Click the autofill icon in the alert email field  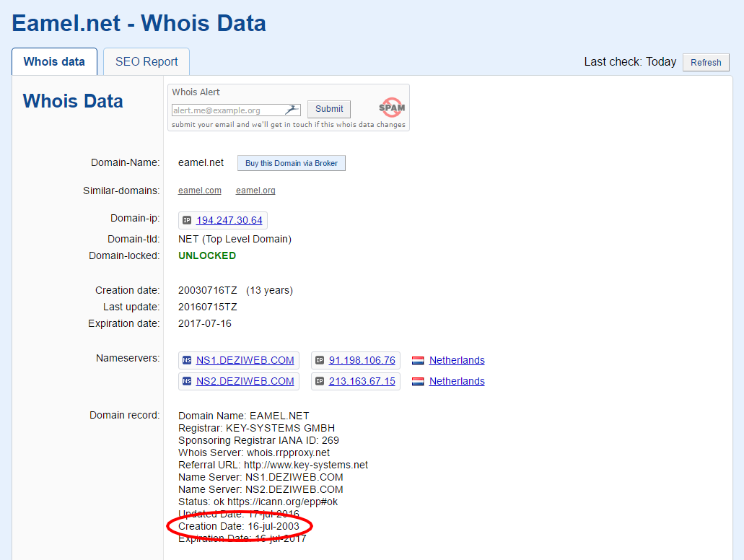[292, 110]
